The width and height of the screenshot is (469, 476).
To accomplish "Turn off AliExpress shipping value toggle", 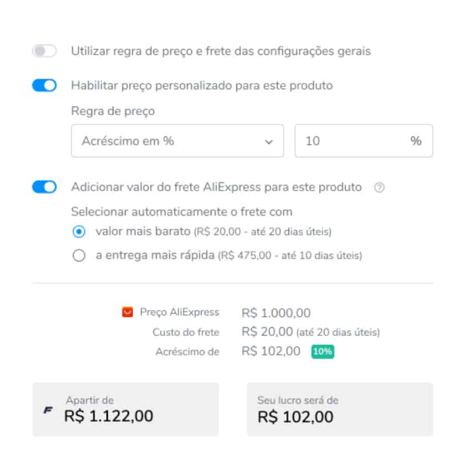I will [44, 187].
